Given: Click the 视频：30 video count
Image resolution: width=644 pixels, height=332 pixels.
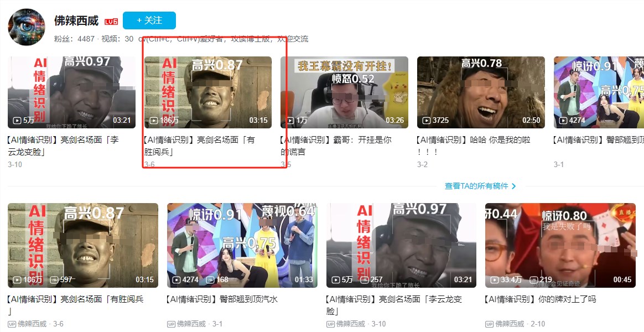Looking at the screenshot, I should point(117,39).
